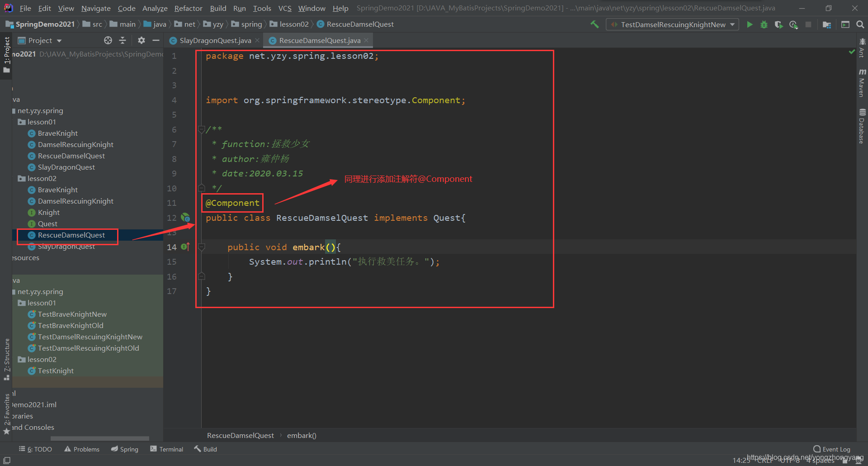Screen dimensions: 868x466
Task: Select TestBraveKnightOld test class
Action: 66,326
